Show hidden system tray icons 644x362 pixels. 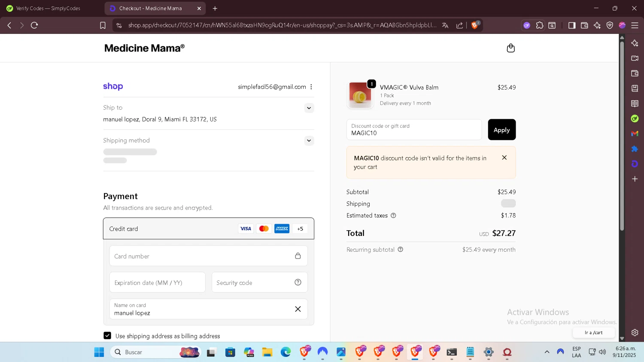point(547,352)
